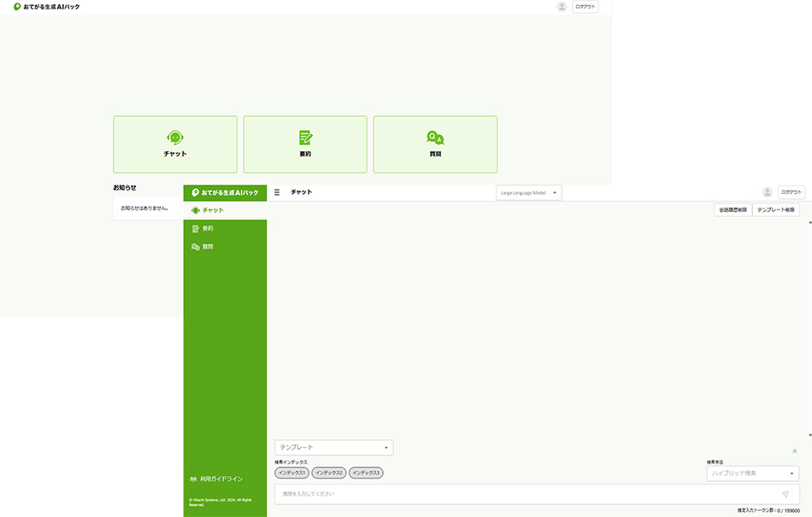Open the チャット card on the home screen
The image size is (812, 517).
coord(175,144)
